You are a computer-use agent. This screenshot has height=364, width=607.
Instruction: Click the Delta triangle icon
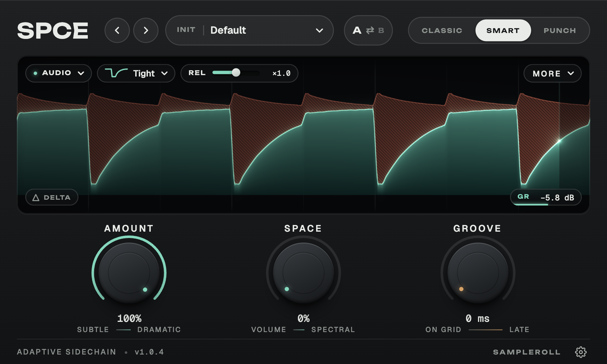coord(36,198)
